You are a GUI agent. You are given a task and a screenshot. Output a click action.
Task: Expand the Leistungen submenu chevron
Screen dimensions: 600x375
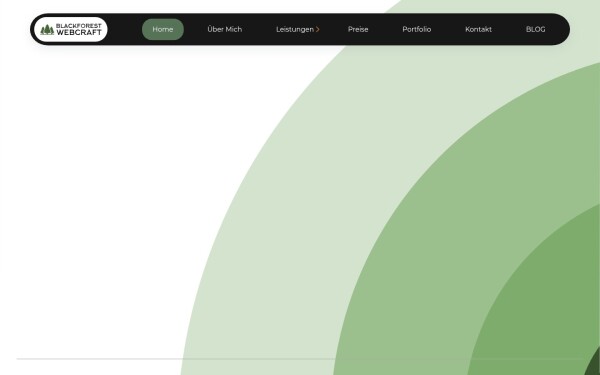[x=318, y=29]
